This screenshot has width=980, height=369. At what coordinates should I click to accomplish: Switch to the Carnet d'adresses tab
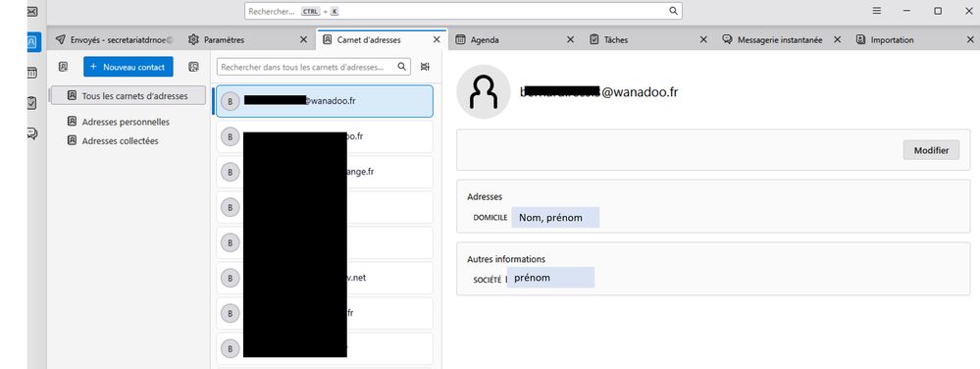click(x=382, y=39)
